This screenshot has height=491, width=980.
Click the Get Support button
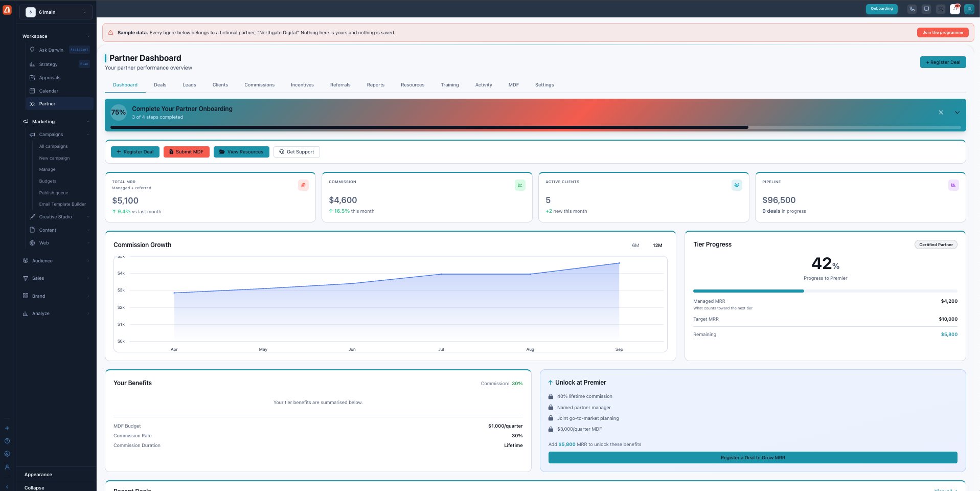pyautogui.click(x=297, y=152)
